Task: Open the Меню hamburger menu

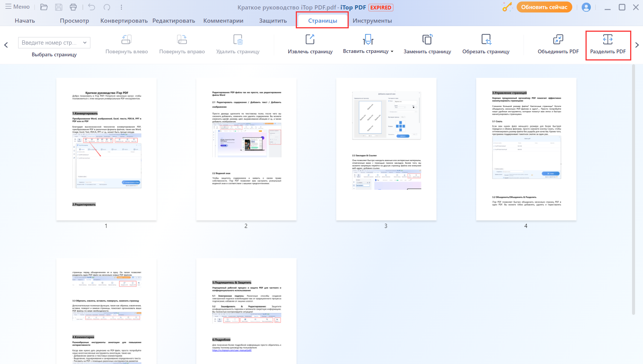Action: click(17, 7)
